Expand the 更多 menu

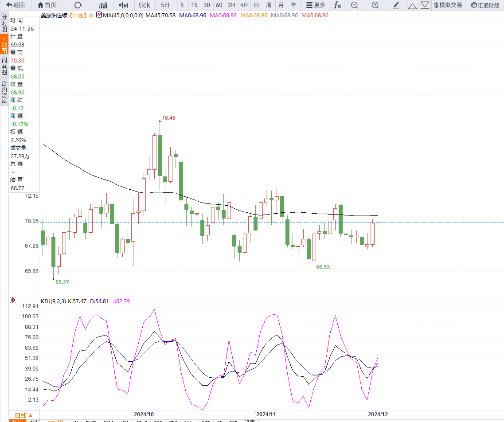click(316, 5)
